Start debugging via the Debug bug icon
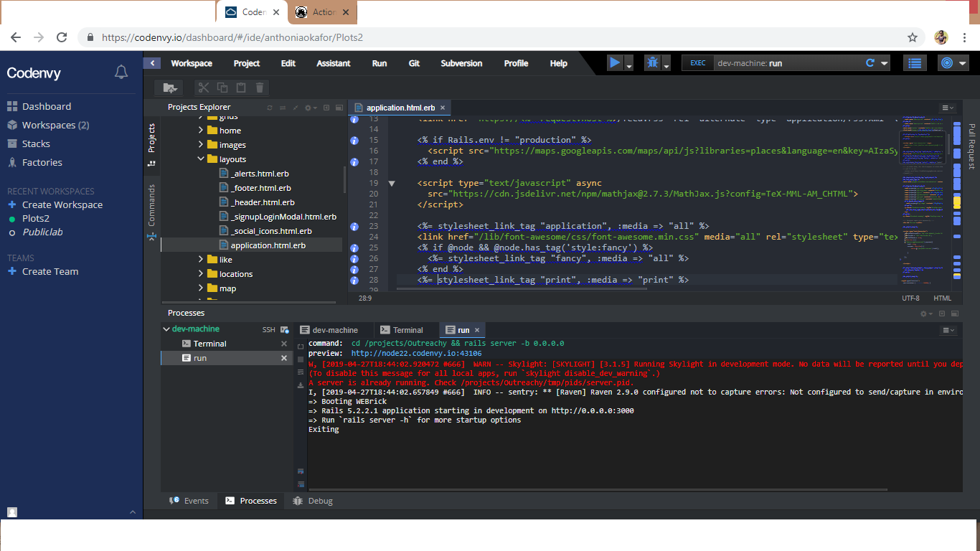This screenshot has width=980, height=551. coord(651,62)
